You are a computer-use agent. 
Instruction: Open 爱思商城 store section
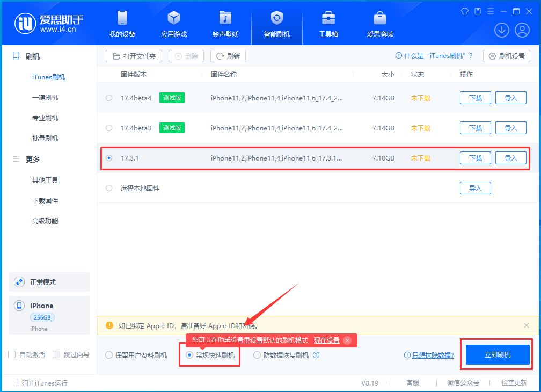380,24
